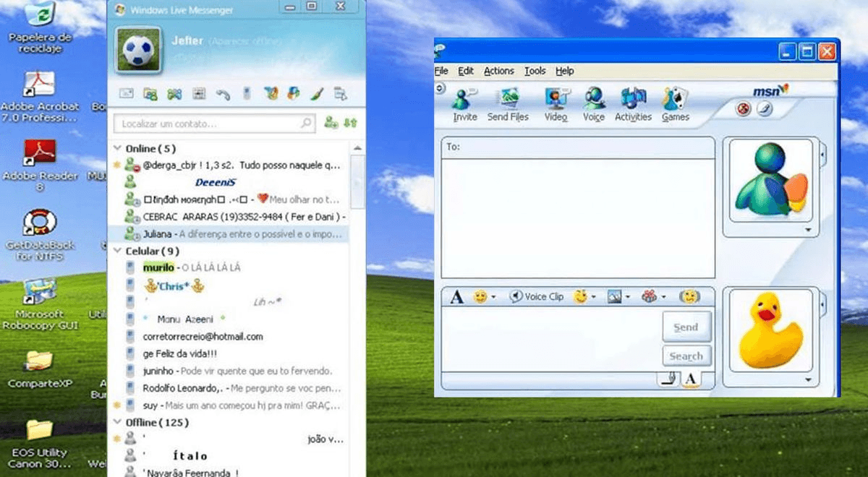Open the emoticon smiley dropdown arrow

tap(493, 297)
